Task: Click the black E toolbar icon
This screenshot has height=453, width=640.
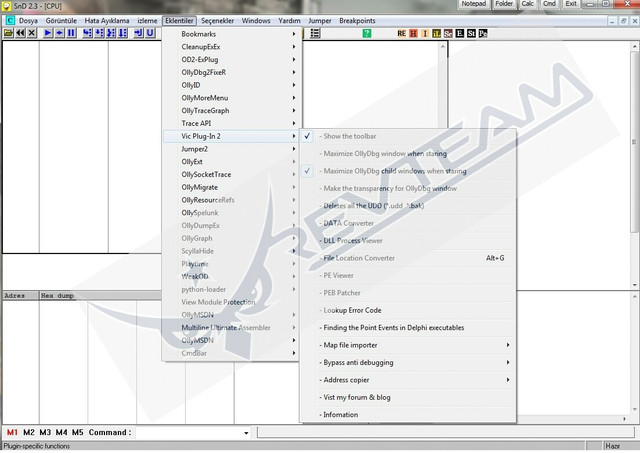Action: pos(460,33)
